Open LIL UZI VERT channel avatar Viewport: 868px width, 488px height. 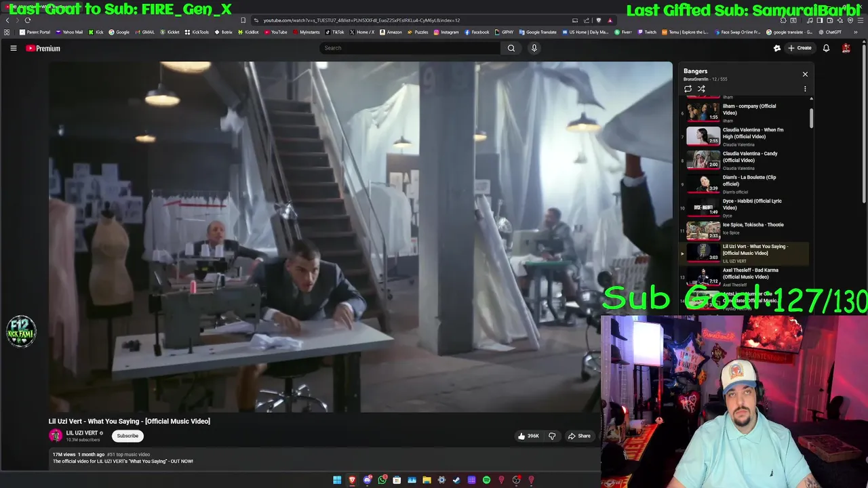(56, 436)
